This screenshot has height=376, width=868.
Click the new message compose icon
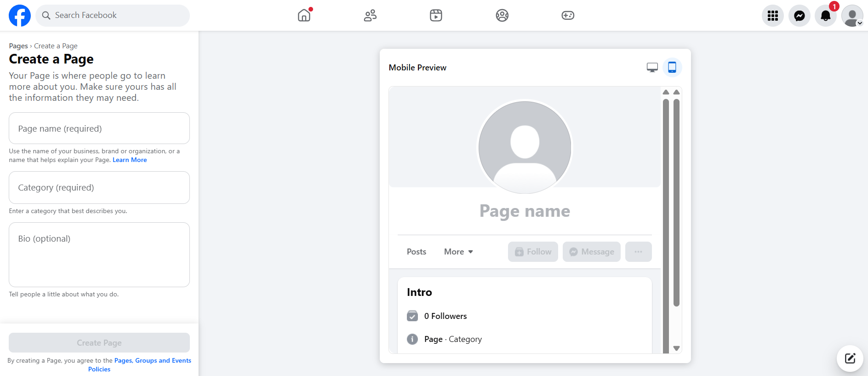click(x=850, y=359)
